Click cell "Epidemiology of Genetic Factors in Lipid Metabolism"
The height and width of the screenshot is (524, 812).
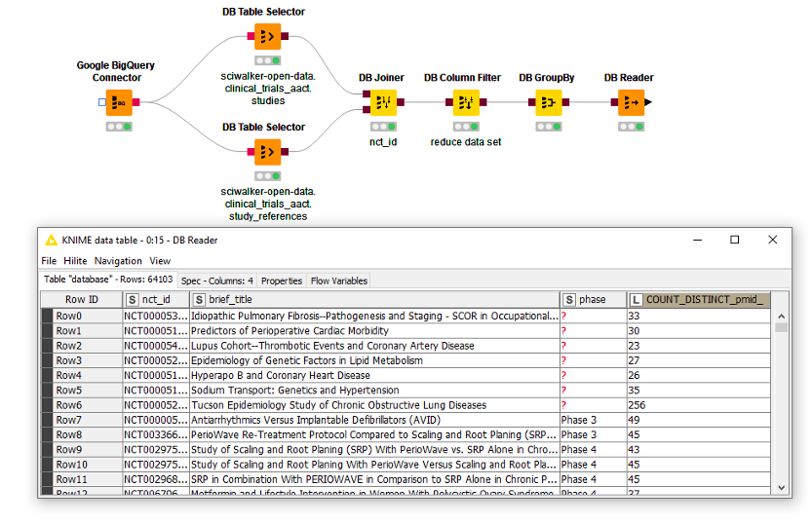(x=375, y=360)
